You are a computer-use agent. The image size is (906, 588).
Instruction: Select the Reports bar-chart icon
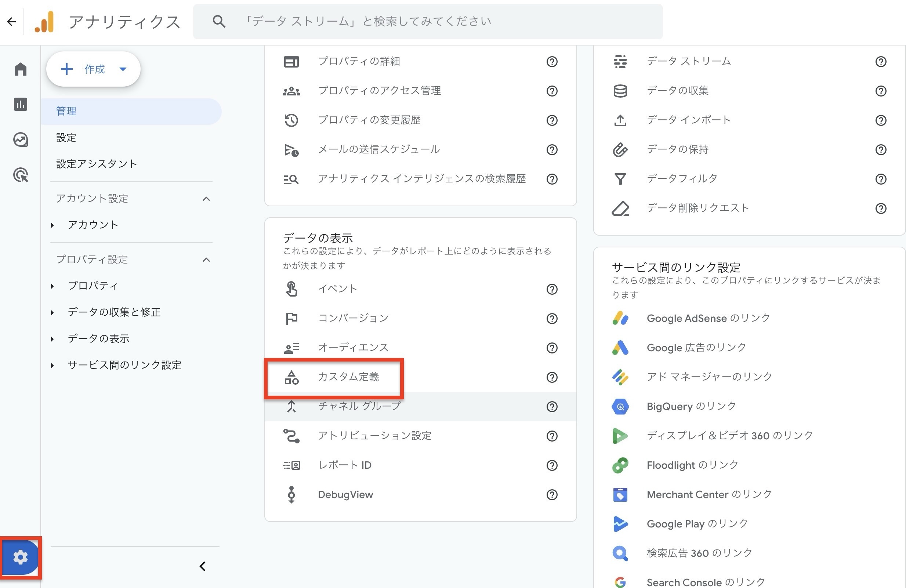(20, 104)
